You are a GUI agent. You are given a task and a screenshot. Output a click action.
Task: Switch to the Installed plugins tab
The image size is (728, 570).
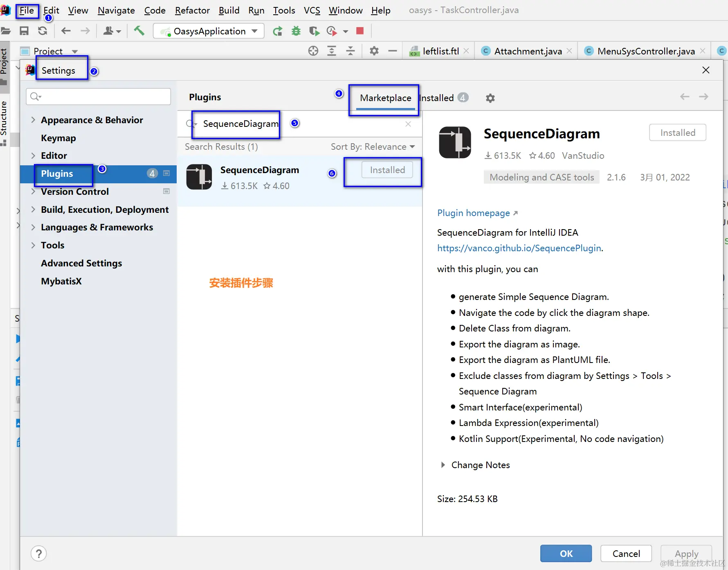tap(443, 98)
